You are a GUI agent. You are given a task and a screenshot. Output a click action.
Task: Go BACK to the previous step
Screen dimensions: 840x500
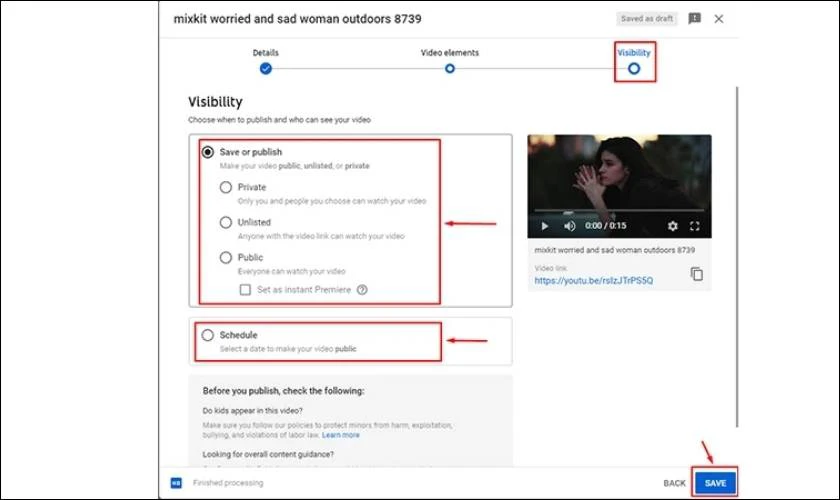point(674,483)
